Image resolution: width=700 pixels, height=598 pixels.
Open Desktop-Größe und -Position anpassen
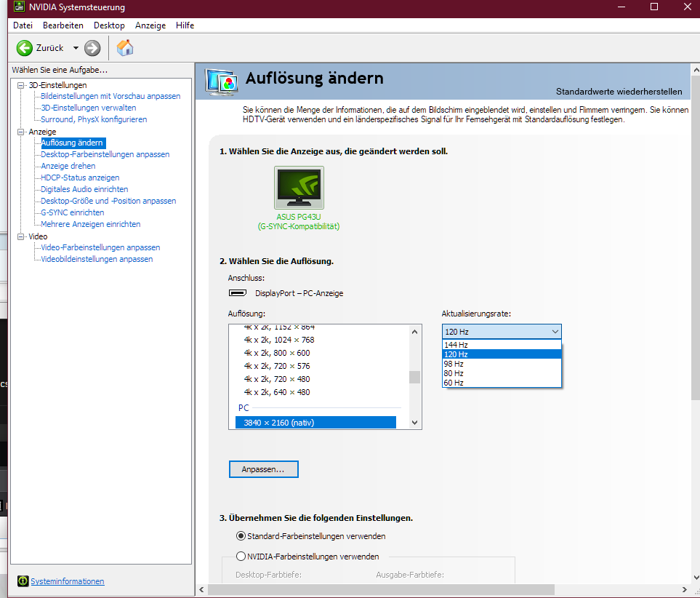108,201
